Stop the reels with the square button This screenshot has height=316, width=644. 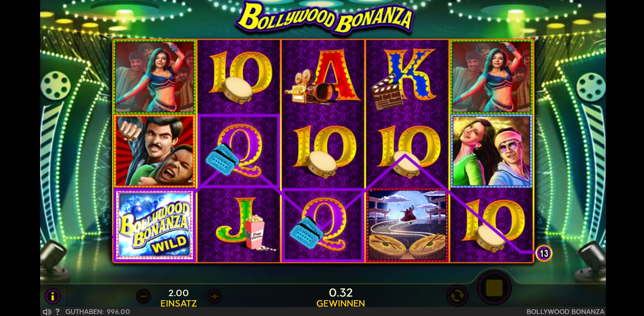pyautogui.click(x=494, y=288)
